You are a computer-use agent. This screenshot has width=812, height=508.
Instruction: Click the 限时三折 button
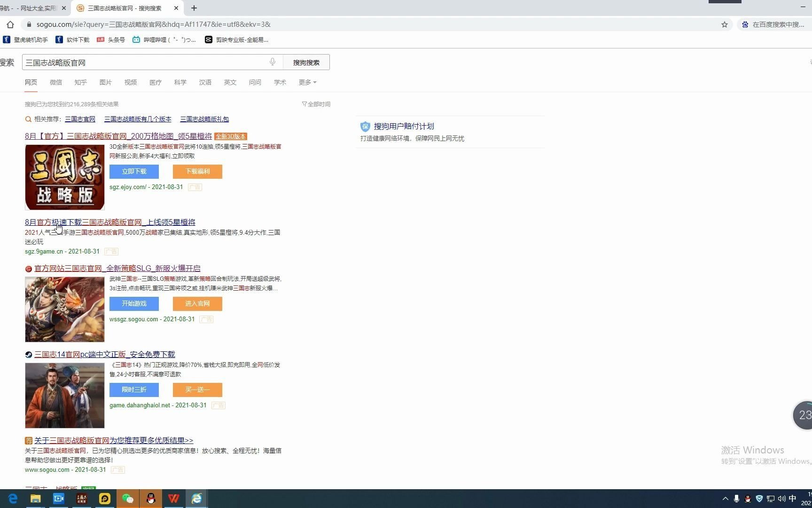pos(134,389)
